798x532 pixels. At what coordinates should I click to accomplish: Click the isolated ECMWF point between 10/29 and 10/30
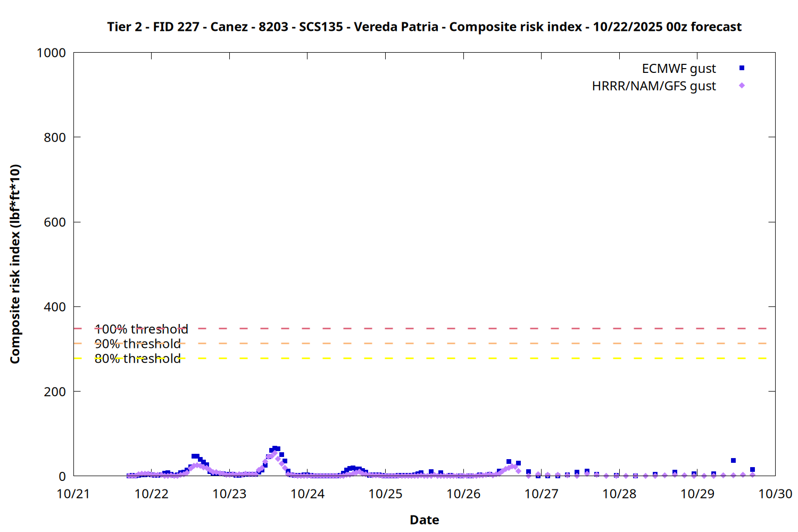[x=733, y=461]
